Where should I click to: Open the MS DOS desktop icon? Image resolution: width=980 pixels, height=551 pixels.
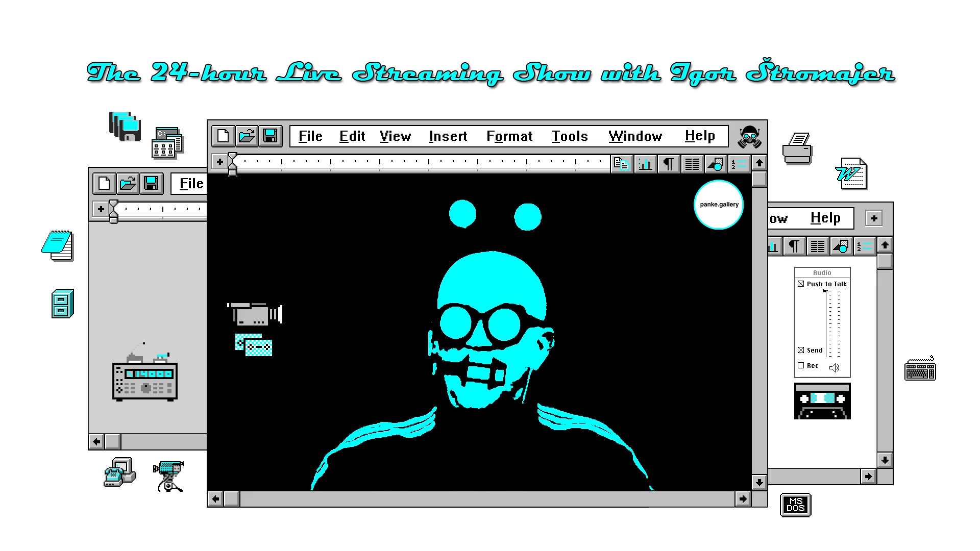(795, 505)
